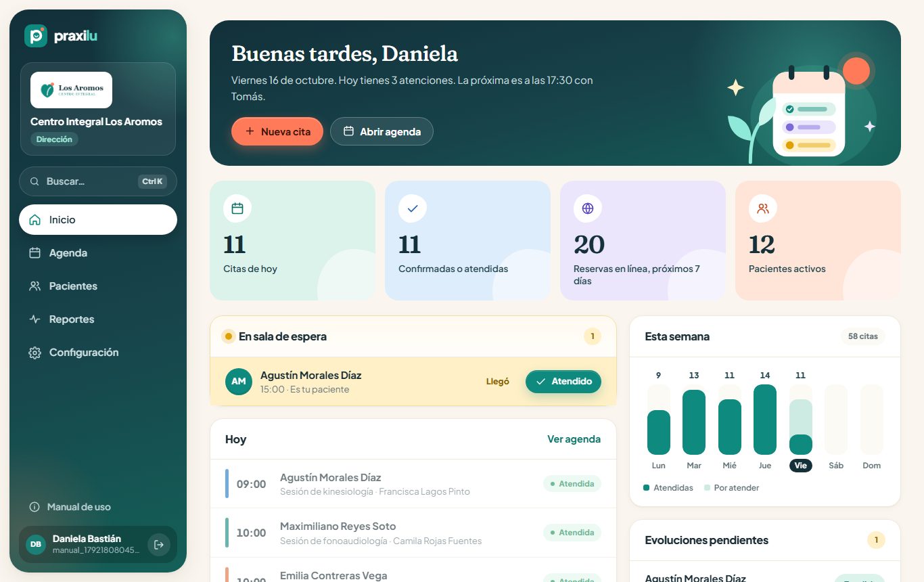The width and height of the screenshot is (924, 582).
Task: Focus the Buscar search field
Action: (x=98, y=181)
